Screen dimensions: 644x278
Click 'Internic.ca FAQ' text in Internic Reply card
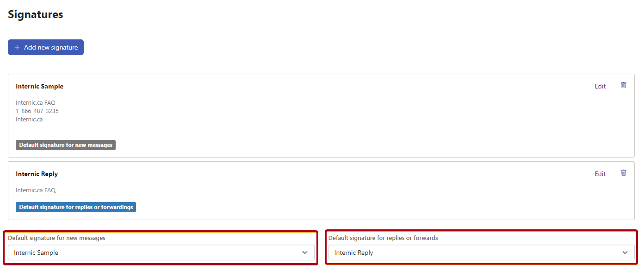[x=36, y=190]
